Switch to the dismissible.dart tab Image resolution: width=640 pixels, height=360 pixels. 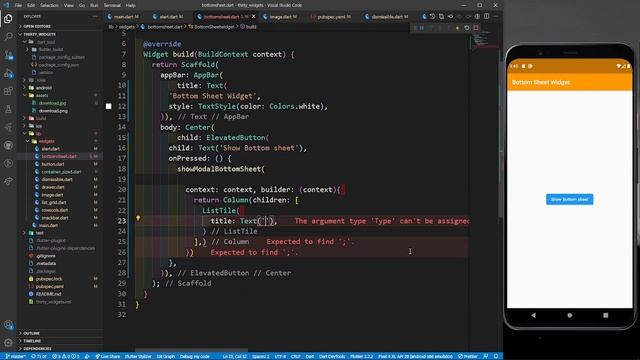pos(387,17)
